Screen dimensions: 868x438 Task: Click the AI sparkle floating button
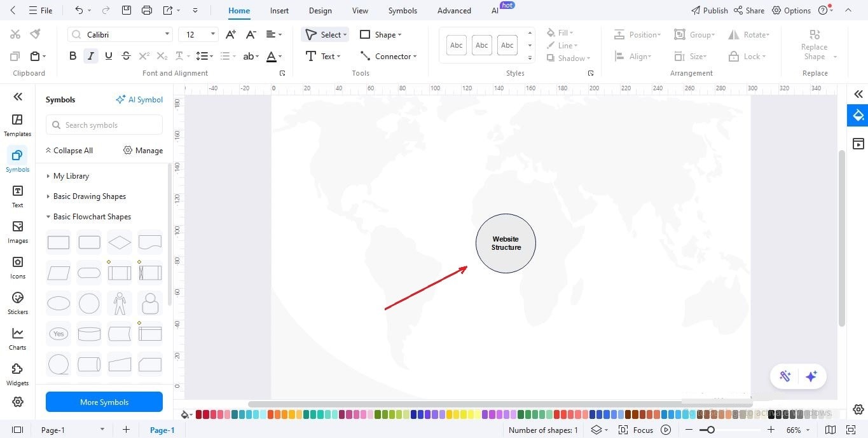point(811,376)
